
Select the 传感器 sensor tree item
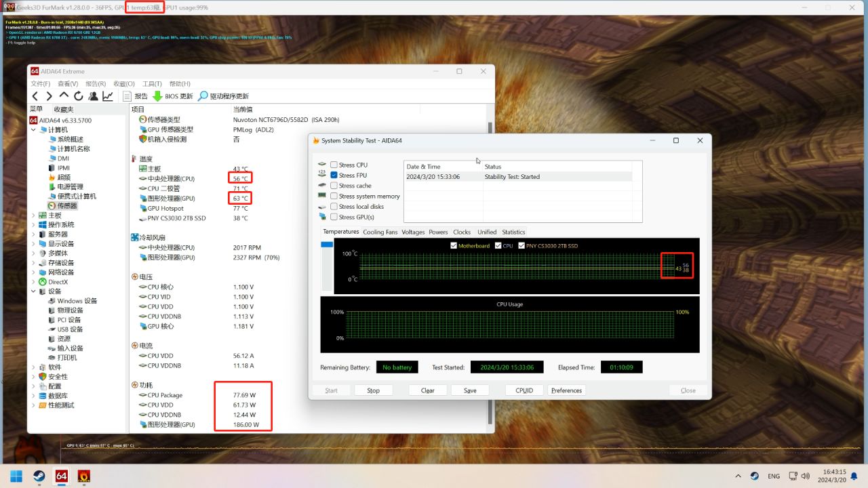point(62,205)
